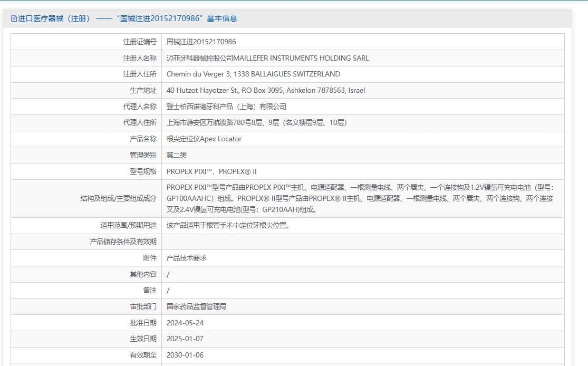The height and width of the screenshot is (366, 588).
Task: Select the 注册人名称 label cell
Action: 86,58
